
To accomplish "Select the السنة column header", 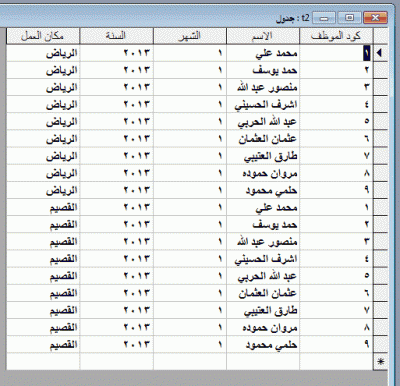I will coord(116,36).
